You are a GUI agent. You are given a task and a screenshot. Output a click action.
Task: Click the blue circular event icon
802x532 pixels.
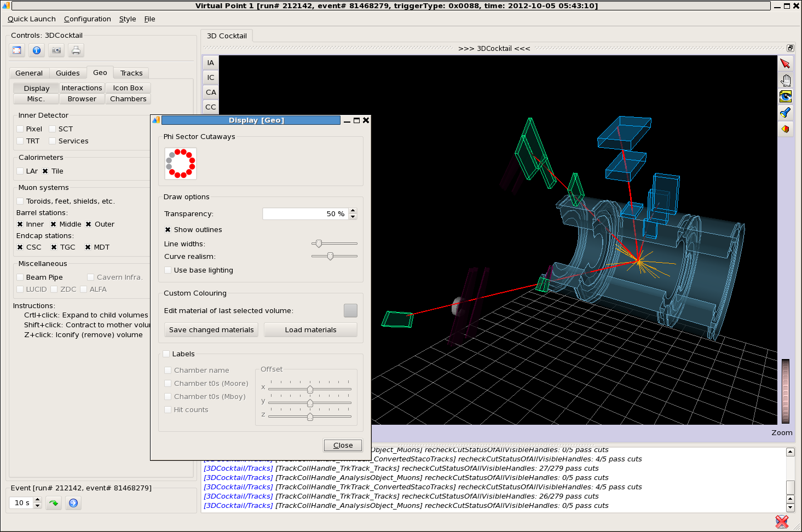[73, 503]
